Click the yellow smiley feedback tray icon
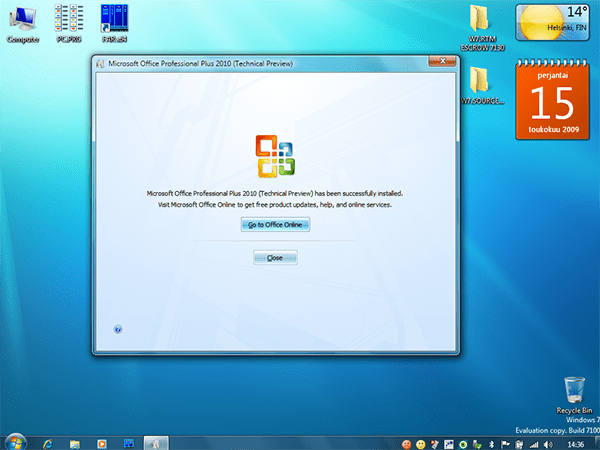The width and height of the screenshot is (600, 450). tap(421, 444)
